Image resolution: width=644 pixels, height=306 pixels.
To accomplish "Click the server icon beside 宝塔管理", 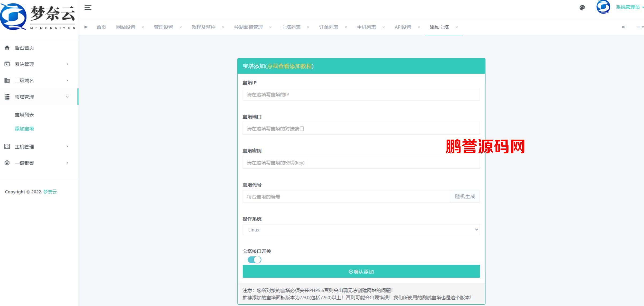I will pos(7,97).
